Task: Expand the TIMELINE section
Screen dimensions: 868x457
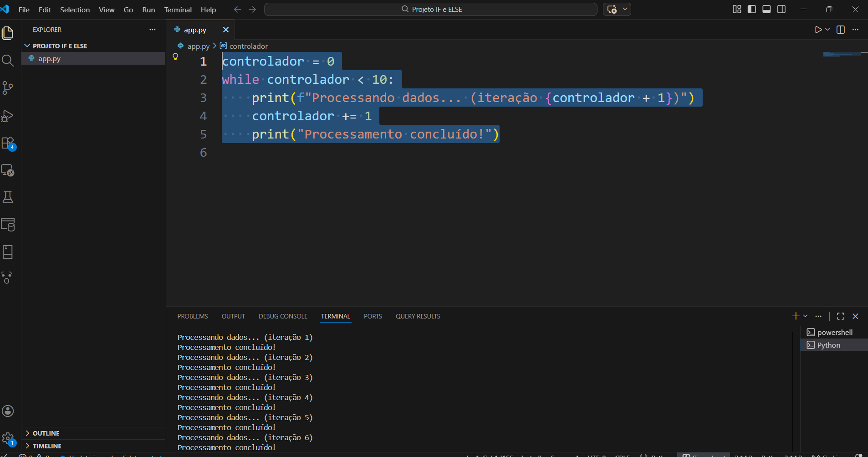Action: 47,446
